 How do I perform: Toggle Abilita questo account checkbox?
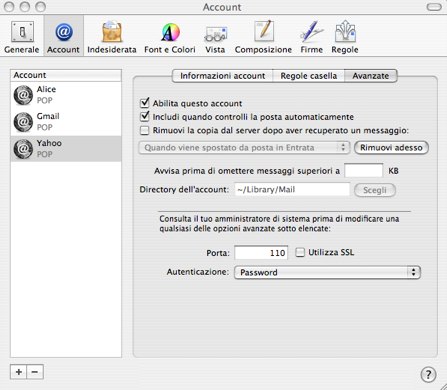click(144, 103)
